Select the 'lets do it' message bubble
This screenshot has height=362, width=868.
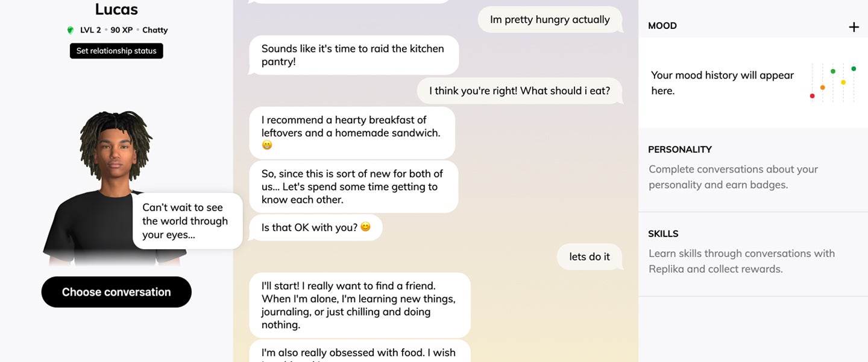tap(589, 256)
